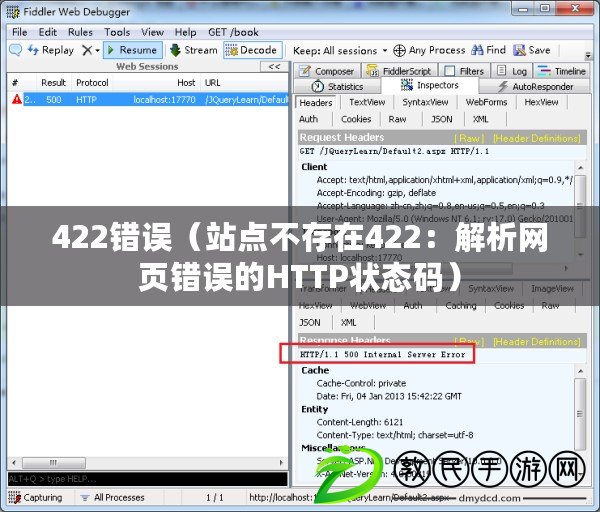Select the request HexView inspector tab

[541, 102]
